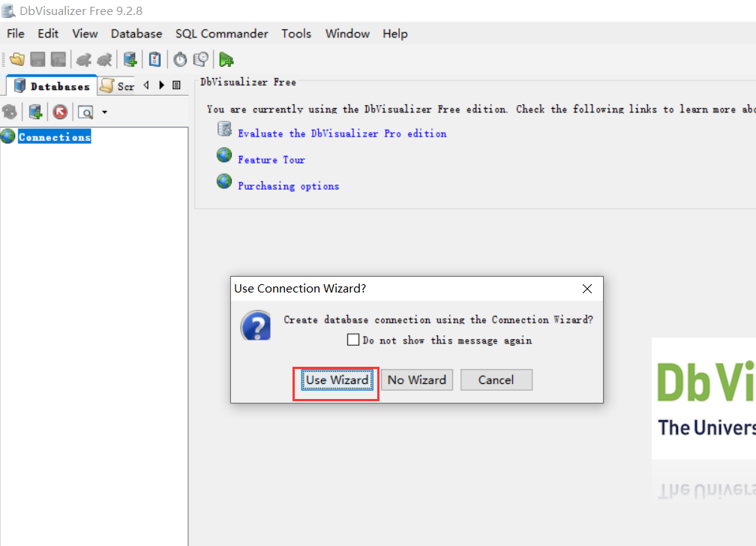Image resolution: width=756 pixels, height=546 pixels.
Task: Click the Use Wizard button
Action: 335,379
